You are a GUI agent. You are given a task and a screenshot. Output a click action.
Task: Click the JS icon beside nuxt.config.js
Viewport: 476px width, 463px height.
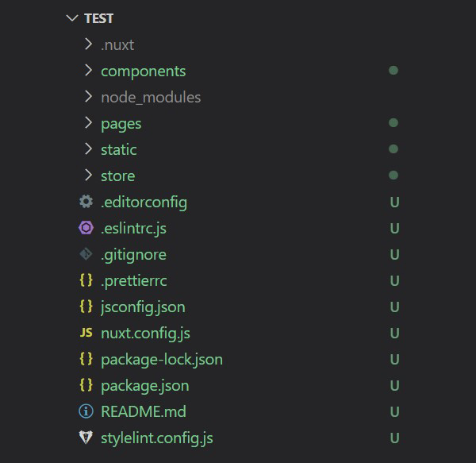pos(86,333)
